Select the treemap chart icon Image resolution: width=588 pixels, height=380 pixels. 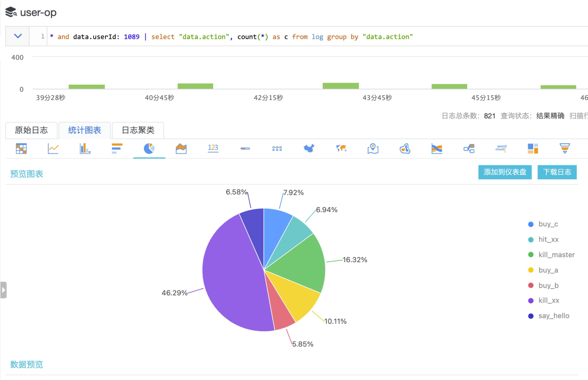point(533,148)
